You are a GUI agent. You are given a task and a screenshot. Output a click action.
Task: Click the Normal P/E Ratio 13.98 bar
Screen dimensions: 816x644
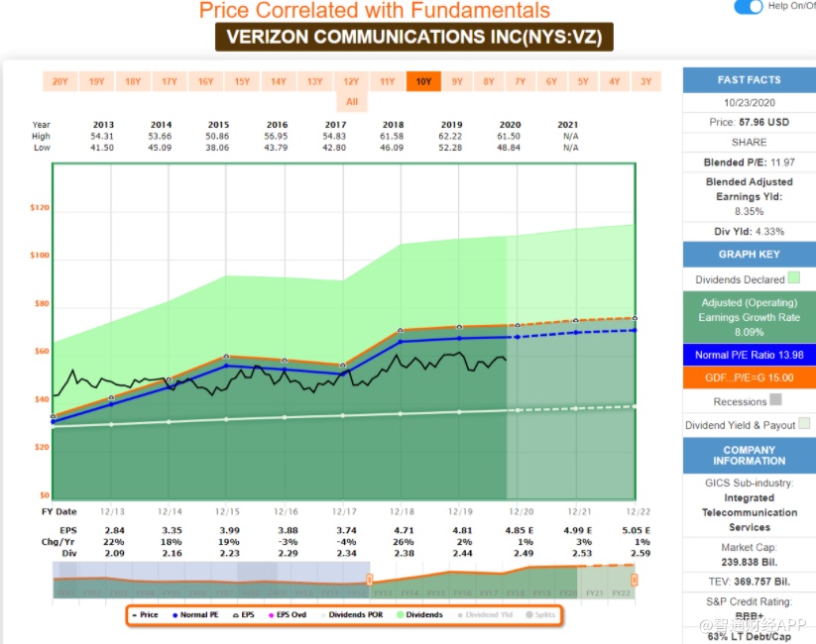pyautogui.click(x=749, y=355)
